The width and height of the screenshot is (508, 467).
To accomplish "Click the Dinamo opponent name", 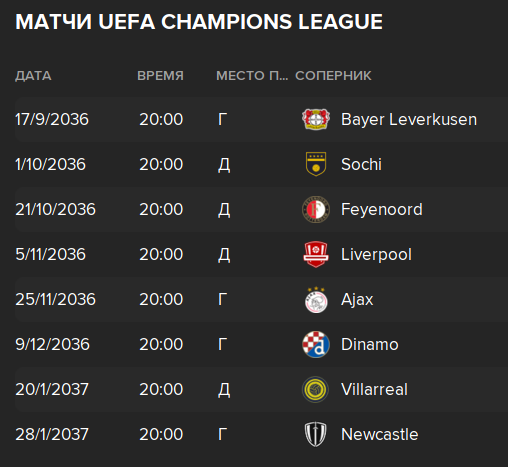I will tap(369, 344).
